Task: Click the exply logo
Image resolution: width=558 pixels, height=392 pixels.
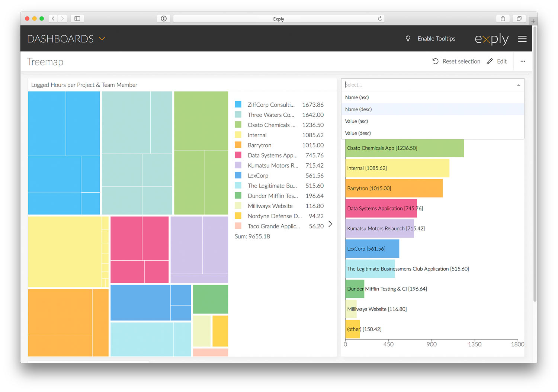Action: pos(492,39)
